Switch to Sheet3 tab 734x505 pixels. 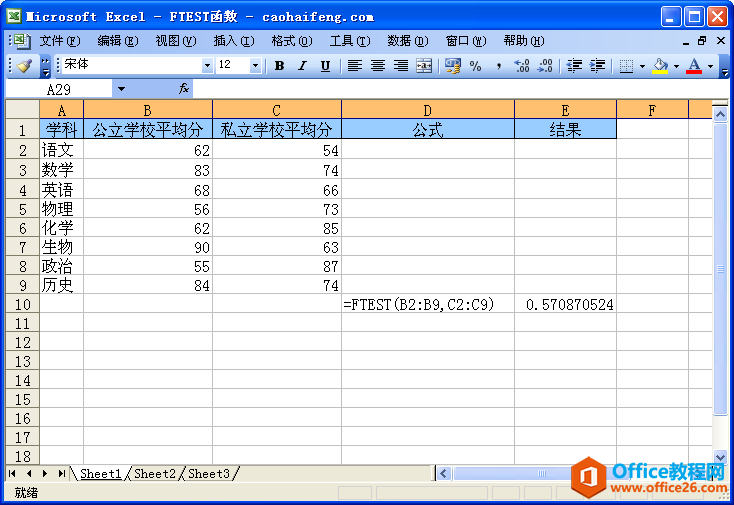(209, 474)
